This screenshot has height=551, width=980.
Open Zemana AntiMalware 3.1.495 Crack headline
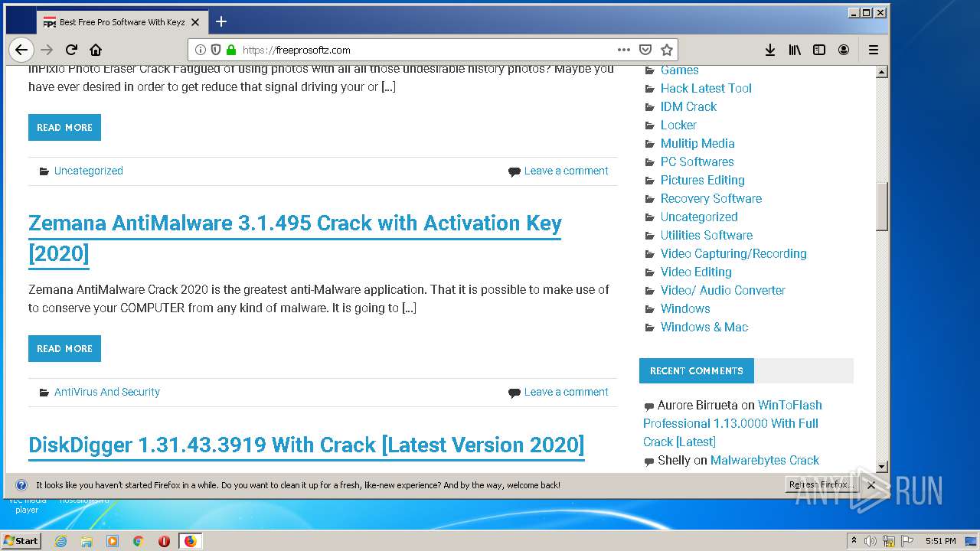pyautogui.click(x=295, y=238)
